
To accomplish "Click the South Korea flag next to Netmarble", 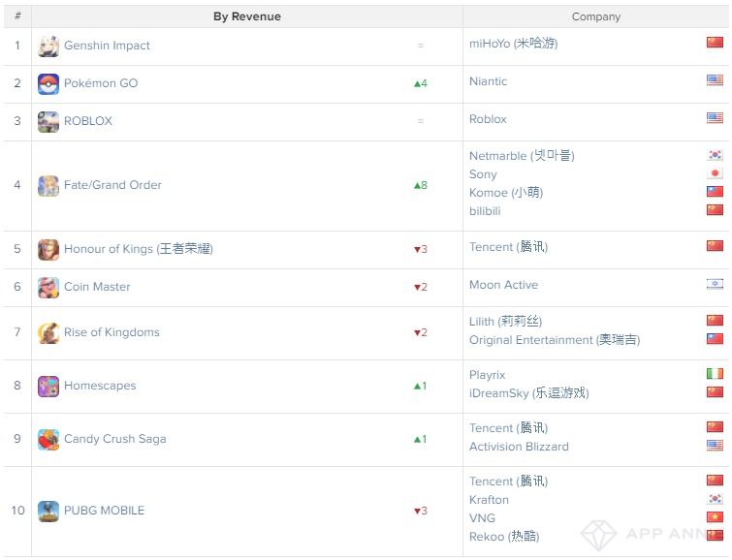I will 715,154.
